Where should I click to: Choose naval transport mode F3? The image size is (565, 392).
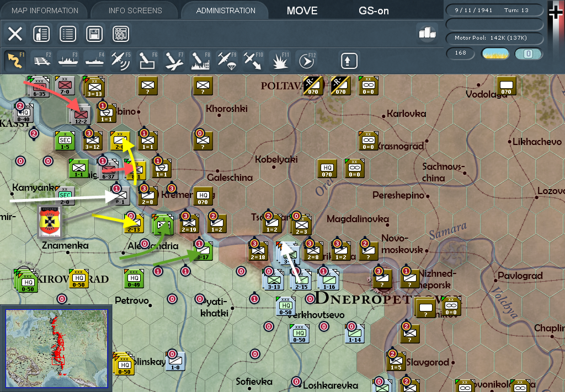tap(68, 60)
